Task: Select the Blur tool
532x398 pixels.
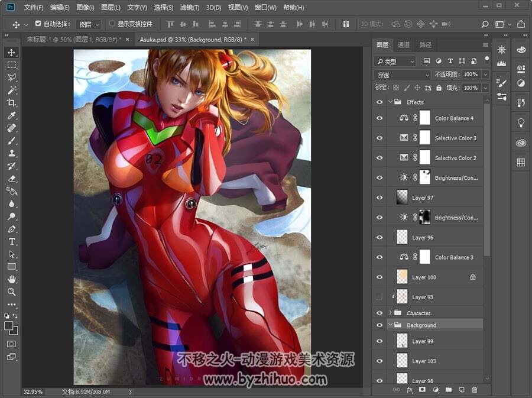Action: tap(12, 204)
